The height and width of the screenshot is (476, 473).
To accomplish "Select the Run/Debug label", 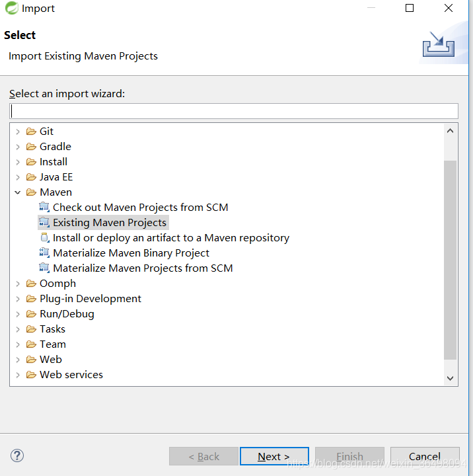I will (67, 314).
